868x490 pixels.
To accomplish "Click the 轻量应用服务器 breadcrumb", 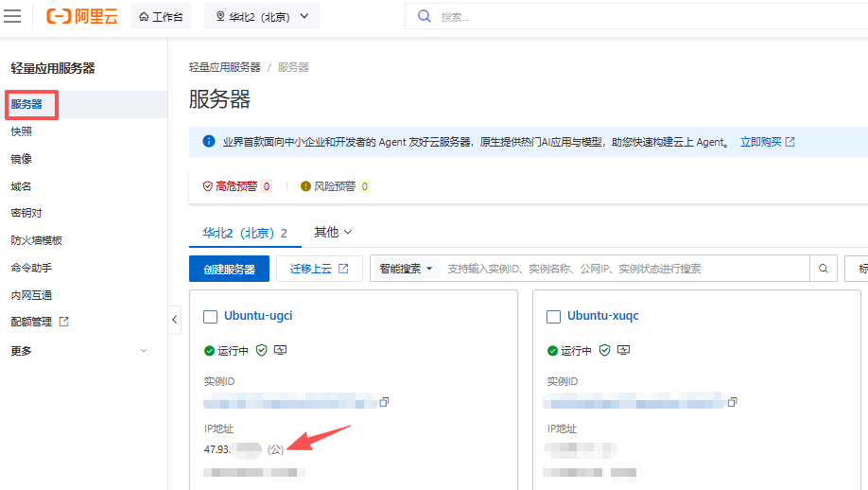I will click(225, 67).
